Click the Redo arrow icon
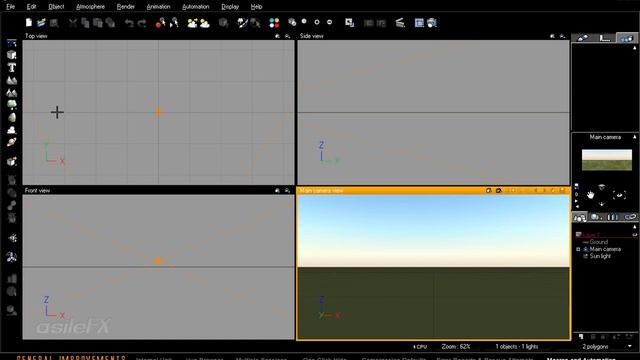640x360 pixels. click(142, 23)
